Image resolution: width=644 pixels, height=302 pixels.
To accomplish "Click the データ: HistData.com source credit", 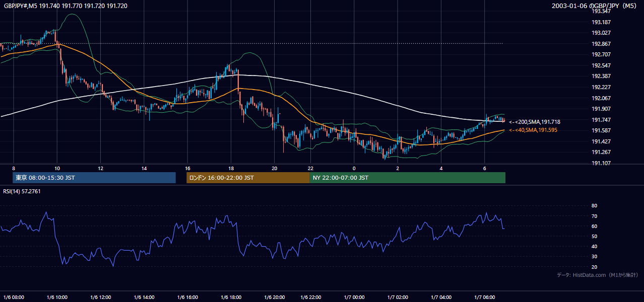I will coord(598,275).
